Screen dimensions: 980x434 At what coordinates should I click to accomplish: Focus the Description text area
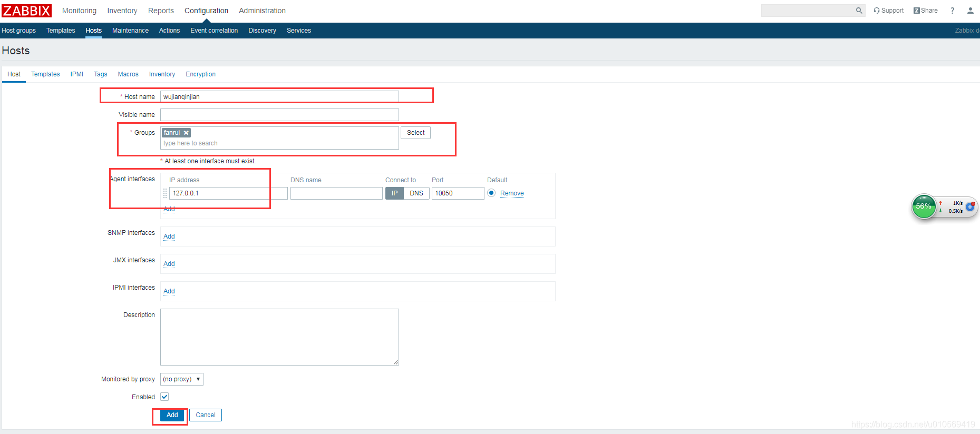279,337
